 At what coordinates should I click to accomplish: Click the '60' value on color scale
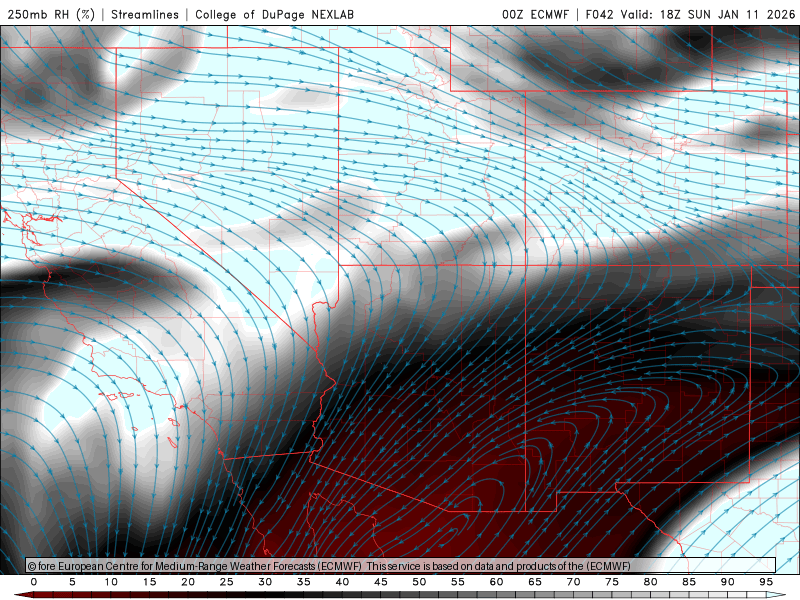pos(496,582)
